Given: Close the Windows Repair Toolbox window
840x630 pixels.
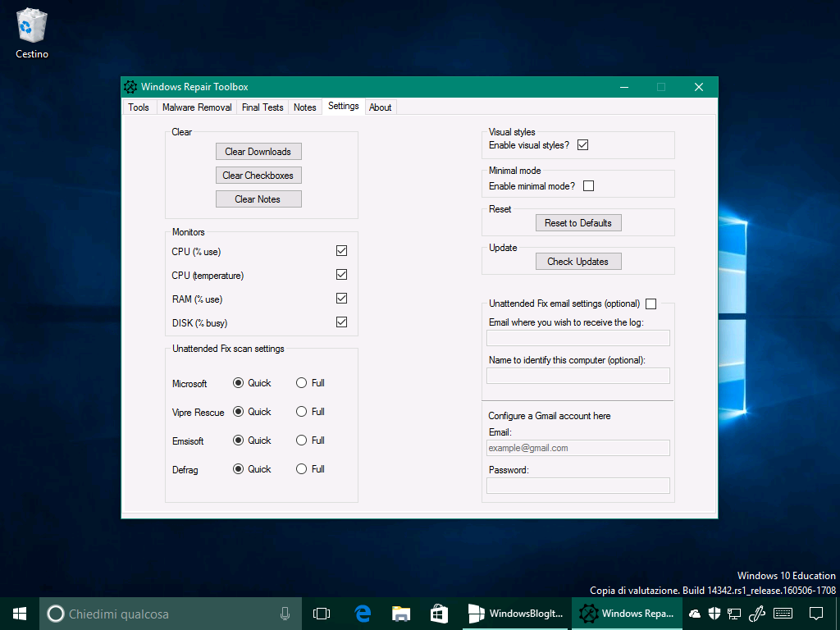Looking at the screenshot, I should [699, 87].
